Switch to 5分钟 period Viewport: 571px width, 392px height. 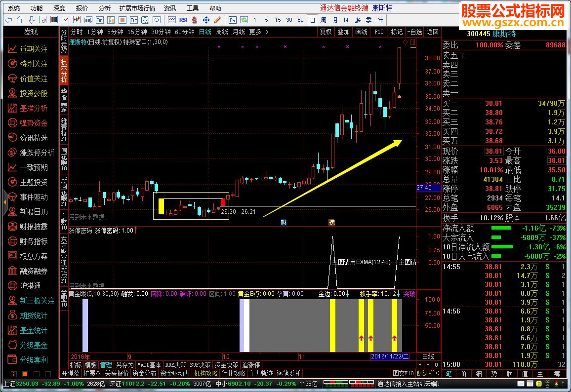(x=115, y=32)
